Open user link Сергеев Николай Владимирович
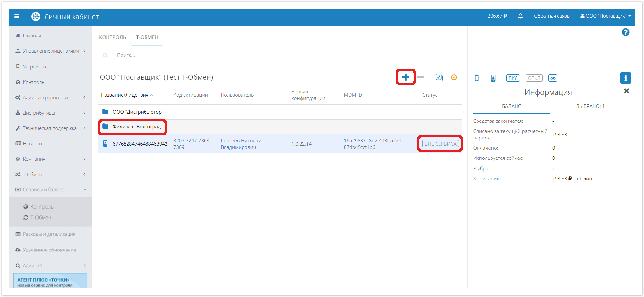 click(241, 144)
